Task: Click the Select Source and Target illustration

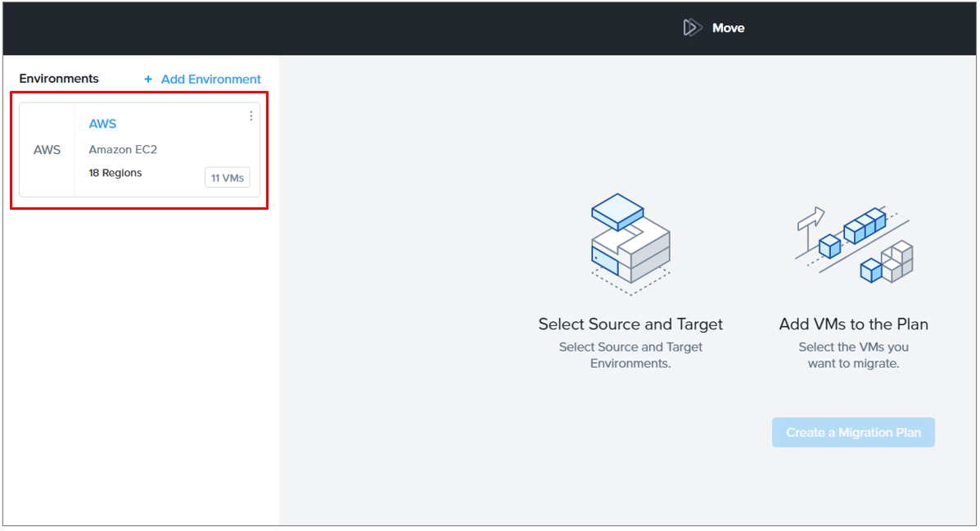Action: click(630, 244)
